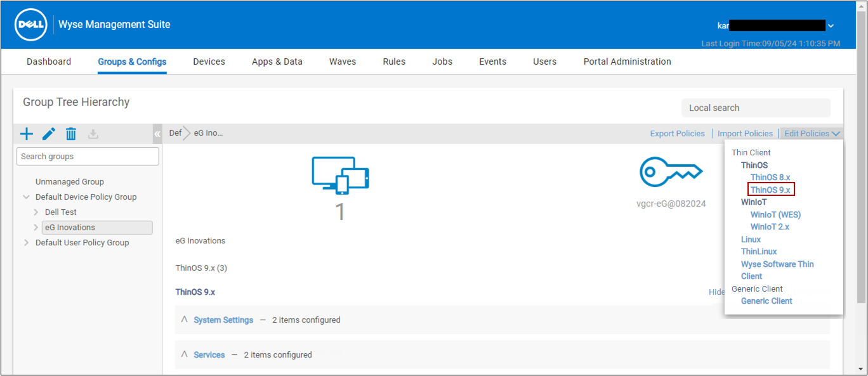Viewport: 868px width, 376px height.
Task: Click the Group Tree Hierarchy heading
Action: click(76, 102)
